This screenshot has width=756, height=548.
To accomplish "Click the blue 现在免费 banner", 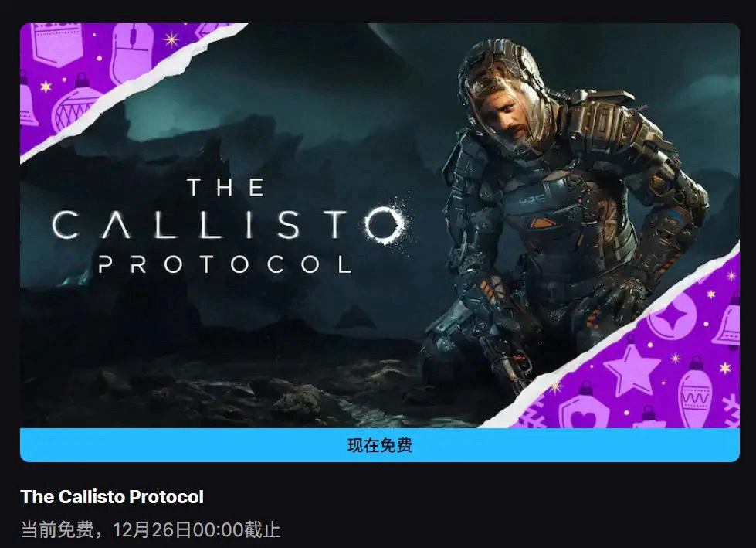I will [x=379, y=444].
